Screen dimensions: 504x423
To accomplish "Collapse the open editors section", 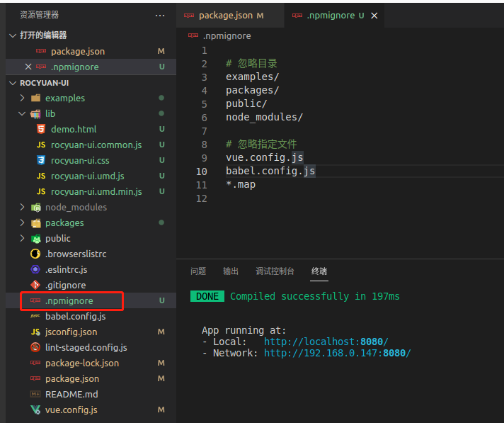I will coord(13,35).
